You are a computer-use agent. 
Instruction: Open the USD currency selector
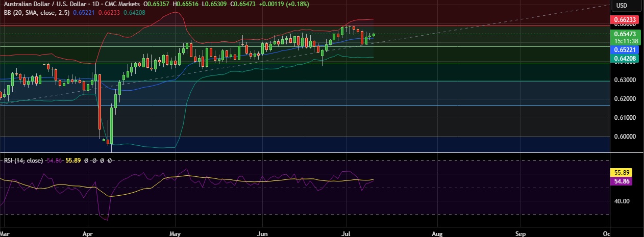tap(622, 5)
